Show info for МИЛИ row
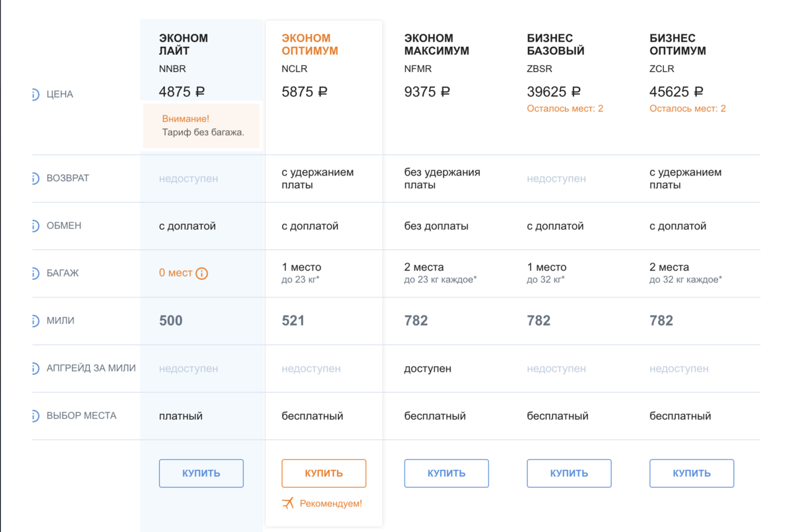The width and height of the screenshot is (792, 532). [x=36, y=321]
